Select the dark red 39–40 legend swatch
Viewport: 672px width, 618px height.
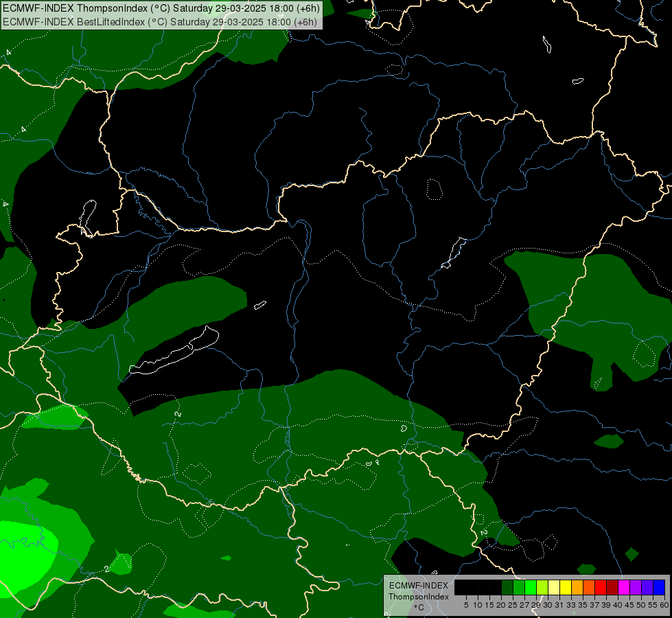(x=612, y=587)
